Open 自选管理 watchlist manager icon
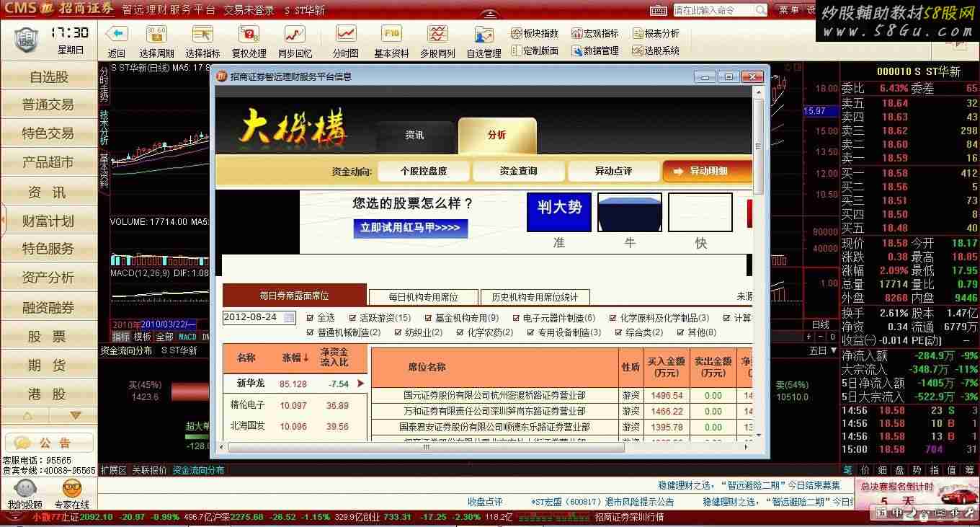The image size is (980, 527). (484, 34)
